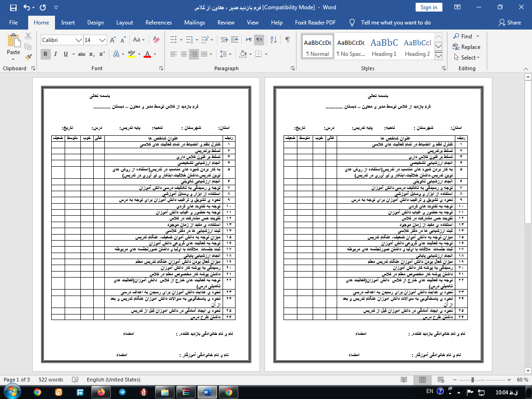Apply subscript formatting

click(92, 54)
